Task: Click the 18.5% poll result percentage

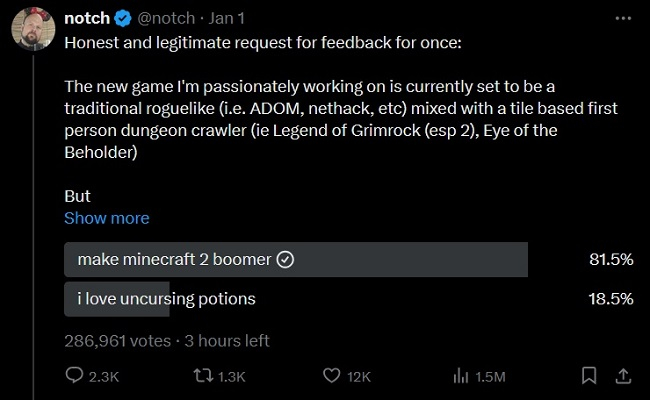Action: click(611, 298)
